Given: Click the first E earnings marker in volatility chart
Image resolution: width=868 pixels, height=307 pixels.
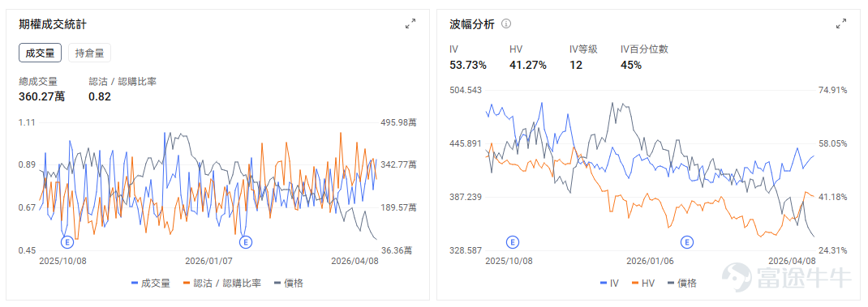Looking at the screenshot, I should click(513, 241).
